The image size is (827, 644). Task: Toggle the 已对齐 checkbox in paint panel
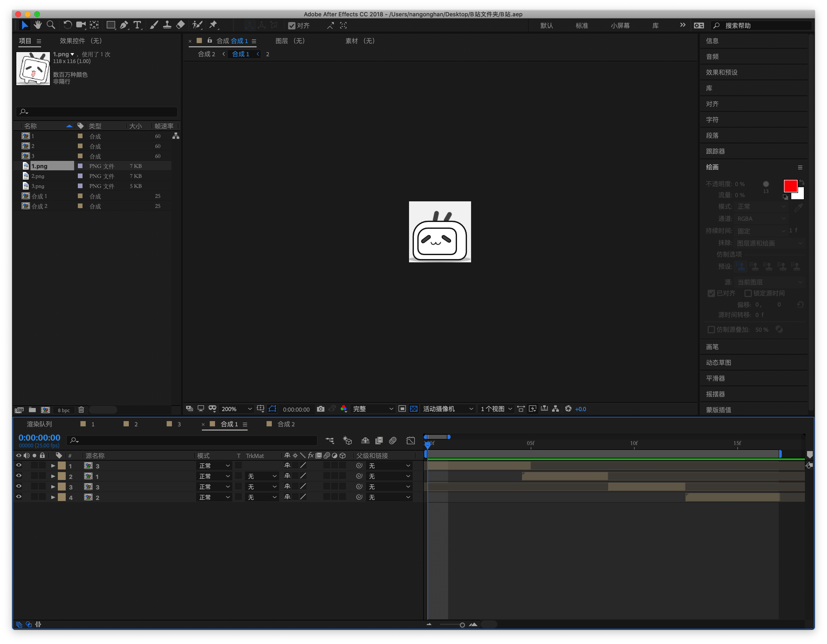point(711,293)
